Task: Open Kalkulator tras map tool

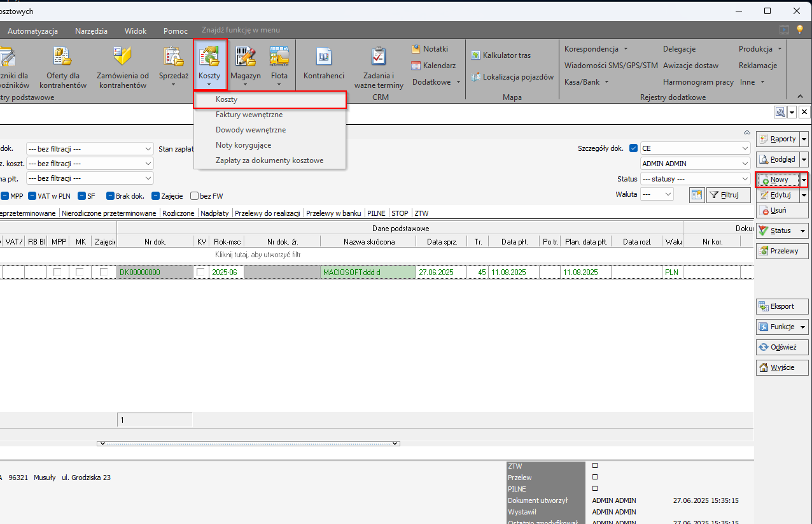Action: (x=475, y=55)
